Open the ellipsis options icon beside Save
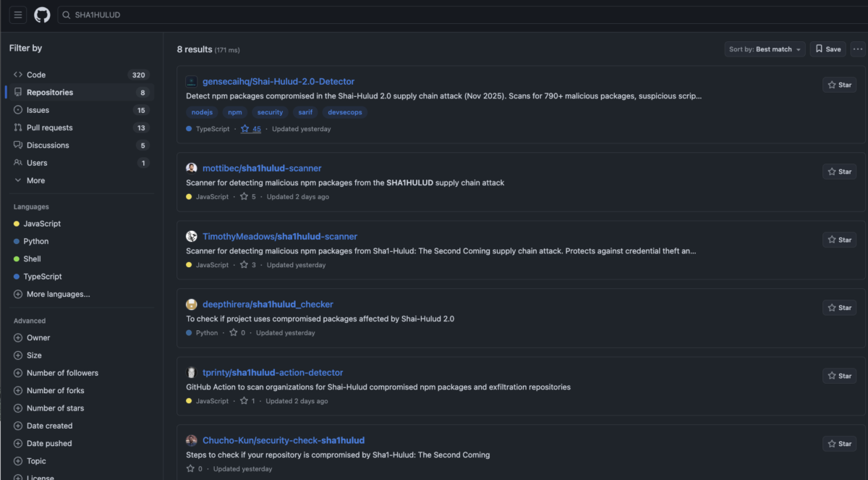The height and width of the screenshot is (480, 868). click(x=856, y=49)
